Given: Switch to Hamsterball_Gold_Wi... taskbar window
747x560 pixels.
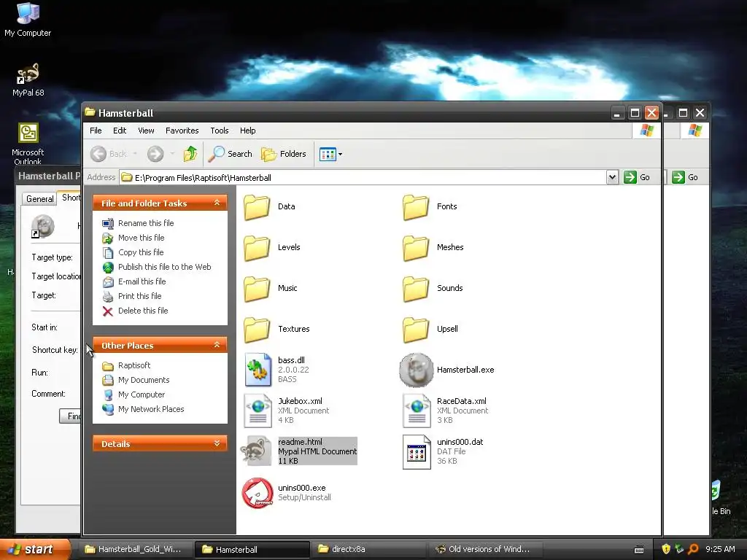Looking at the screenshot, I should point(136,550).
